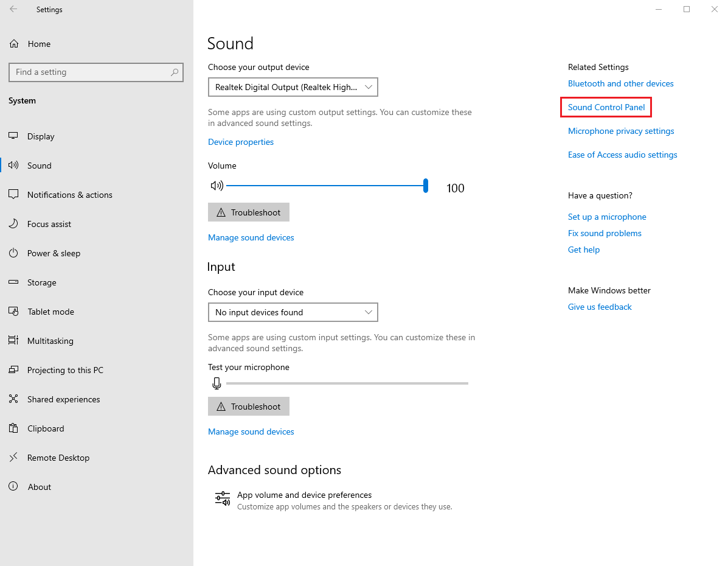Image resolution: width=728 pixels, height=566 pixels.
Task: Click the Clipboard icon in sidebar
Action: point(14,428)
